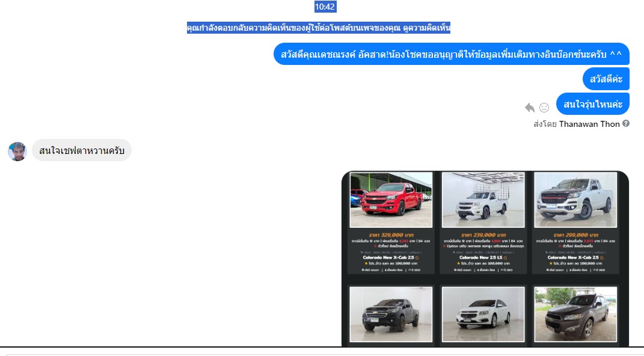Viewport: 644px width, 356px height.
Task: Click the timestamp 10:42
Action: click(325, 7)
